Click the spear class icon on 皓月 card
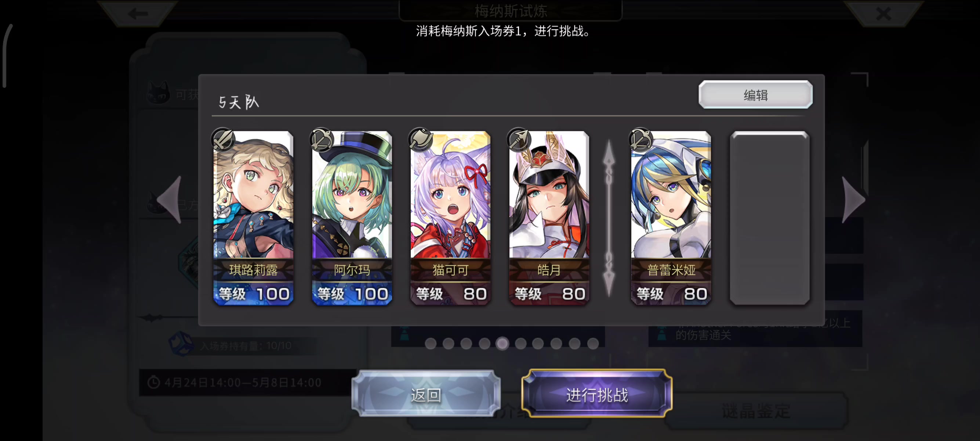Screen dimensions: 980x441 tap(519, 140)
